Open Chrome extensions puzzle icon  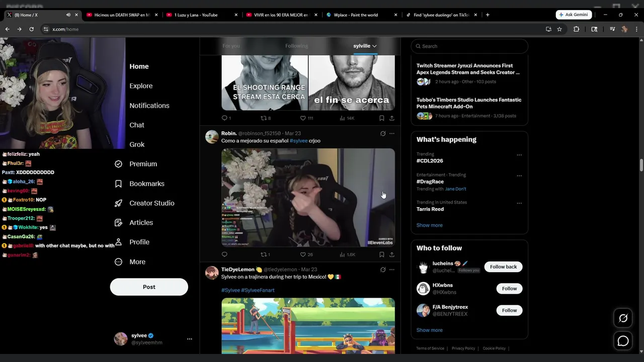coord(577,29)
